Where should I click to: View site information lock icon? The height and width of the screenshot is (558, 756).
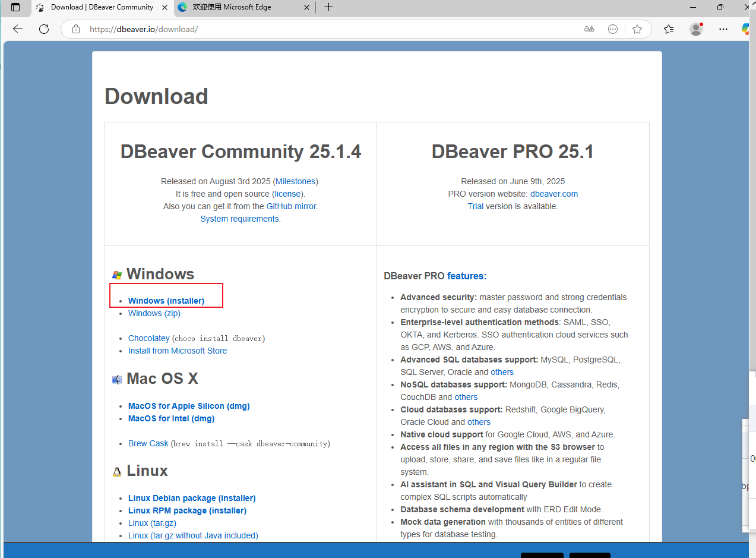coord(75,29)
